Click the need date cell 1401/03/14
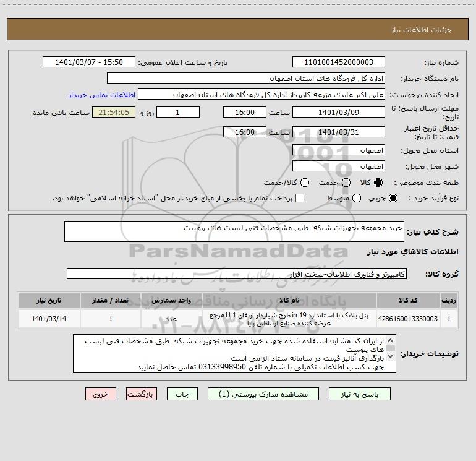The width and height of the screenshot is (476, 461). (x=49, y=319)
